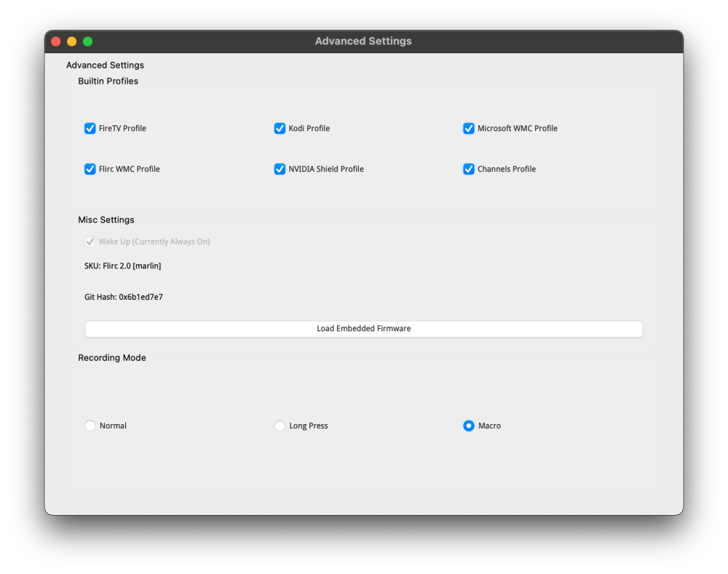
Task: Click the Advanced Settings title bar text
Action: tap(363, 41)
